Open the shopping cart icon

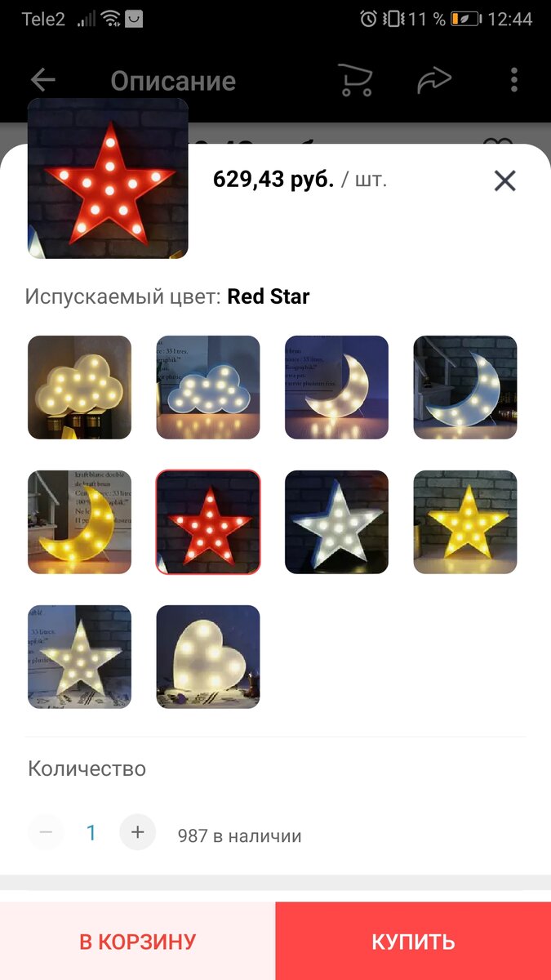click(x=355, y=80)
